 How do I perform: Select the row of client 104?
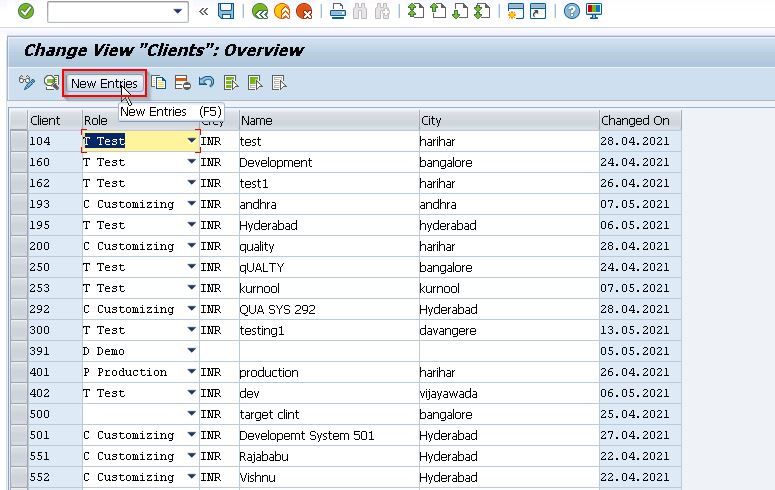tap(18, 141)
